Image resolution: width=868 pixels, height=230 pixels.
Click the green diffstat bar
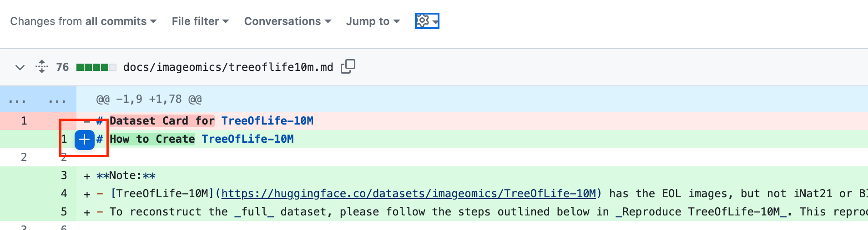point(96,67)
